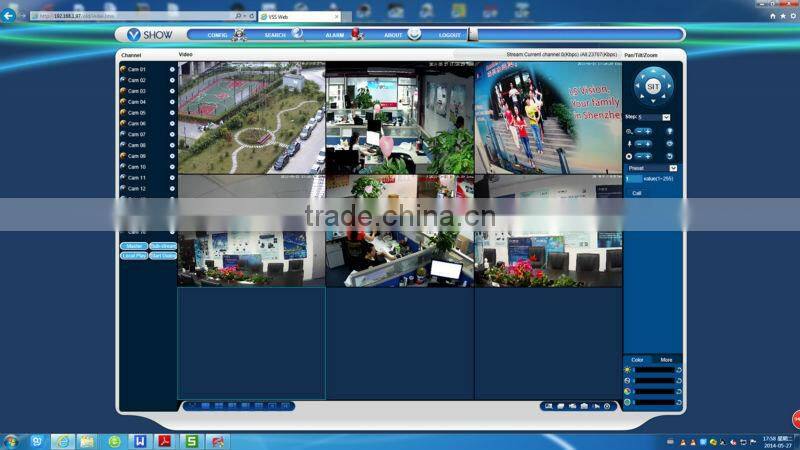Click the SIT center PTZ button
800x450 pixels.
(653, 87)
